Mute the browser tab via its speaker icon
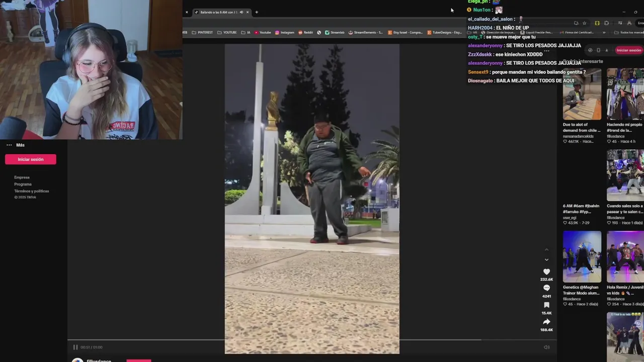The width and height of the screenshot is (644, 362). coord(241,12)
